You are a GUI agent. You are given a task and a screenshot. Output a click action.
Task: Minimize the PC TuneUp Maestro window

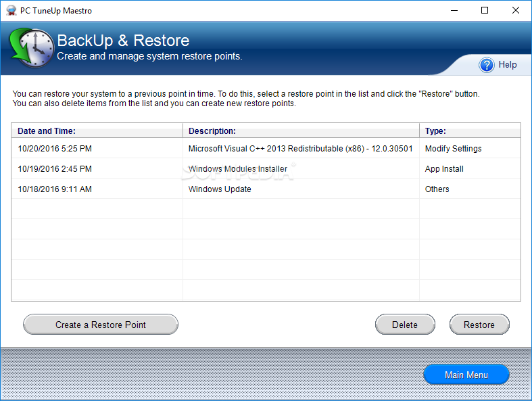(x=454, y=11)
